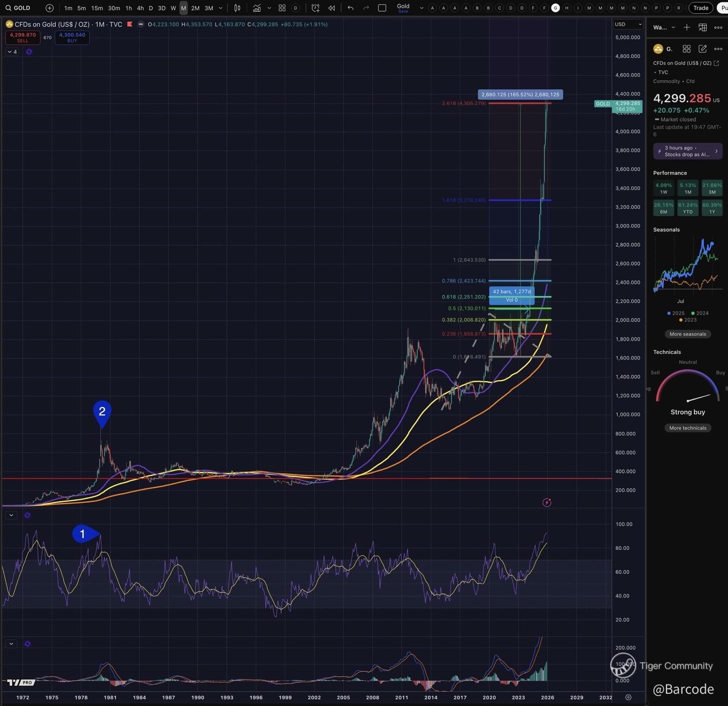The image size is (728, 706).
Task: Switch to the C layout circle
Action: click(x=499, y=8)
